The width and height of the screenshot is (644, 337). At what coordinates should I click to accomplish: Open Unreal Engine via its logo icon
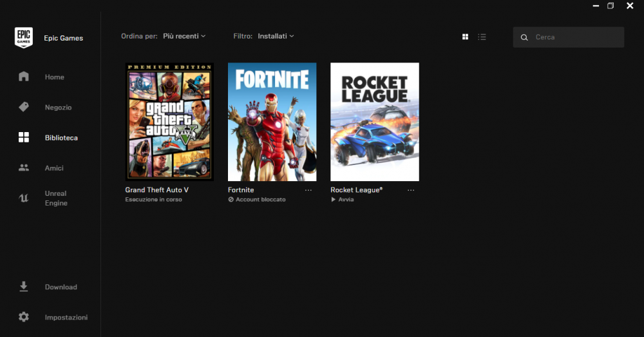click(x=24, y=198)
